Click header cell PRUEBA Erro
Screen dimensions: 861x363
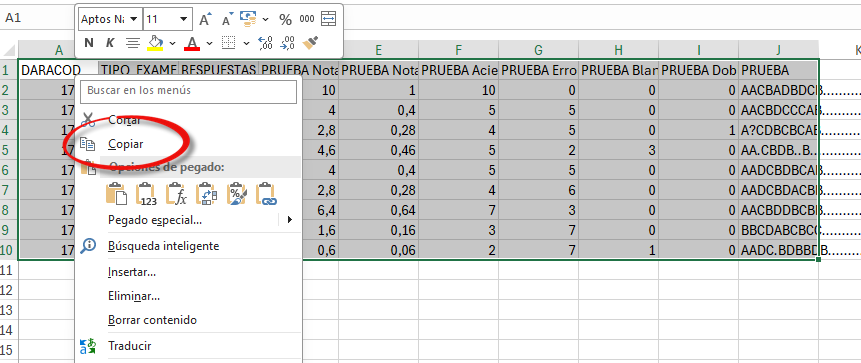tap(538, 70)
